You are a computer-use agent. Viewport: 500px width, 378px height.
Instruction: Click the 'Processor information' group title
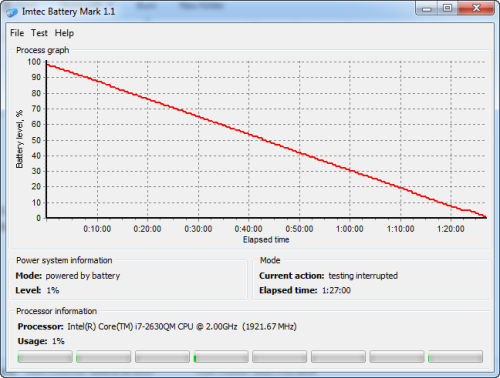(x=56, y=311)
